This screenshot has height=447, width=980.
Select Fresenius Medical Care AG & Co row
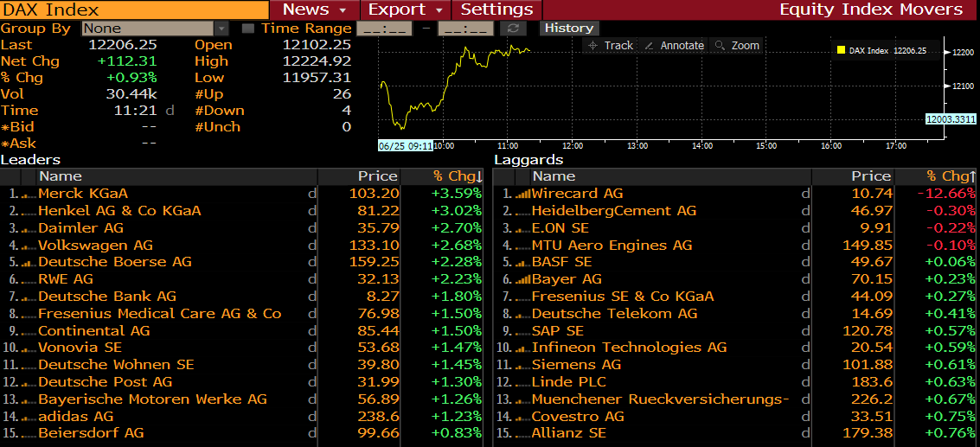pos(242,314)
